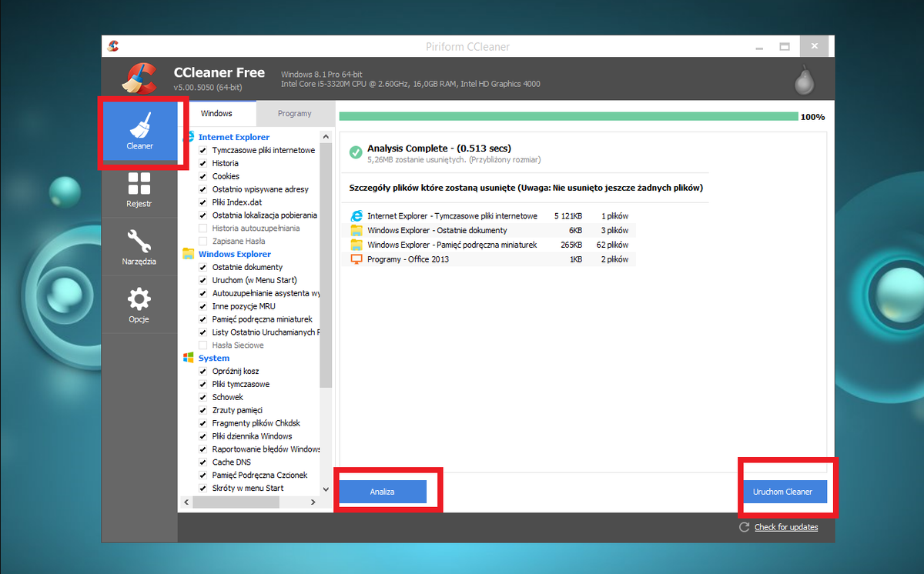
Task: Uncheck Ostatnie dokumenty checkbox
Action: click(203, 267)
